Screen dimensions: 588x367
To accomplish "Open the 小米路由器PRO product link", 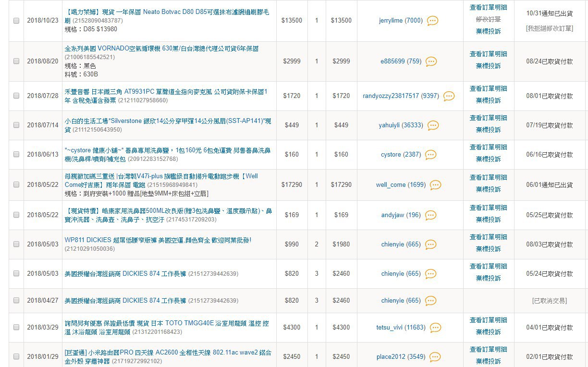I will (168, 357).
